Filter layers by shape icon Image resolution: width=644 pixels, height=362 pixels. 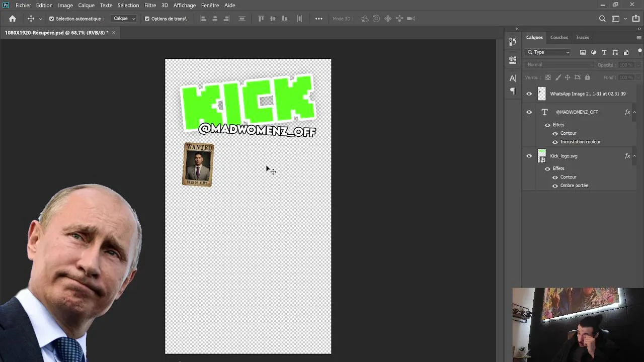[615, 52]
